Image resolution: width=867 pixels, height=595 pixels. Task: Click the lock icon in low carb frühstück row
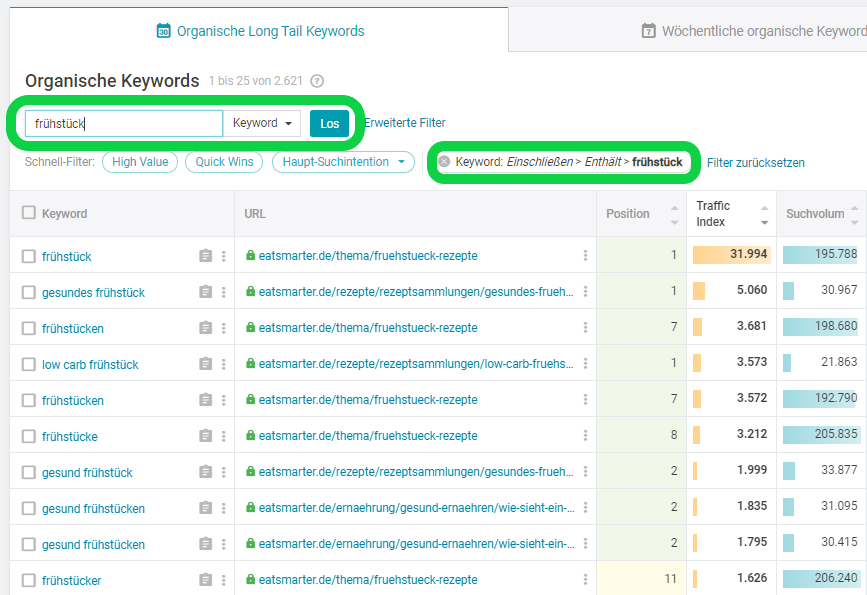[250, 363]
